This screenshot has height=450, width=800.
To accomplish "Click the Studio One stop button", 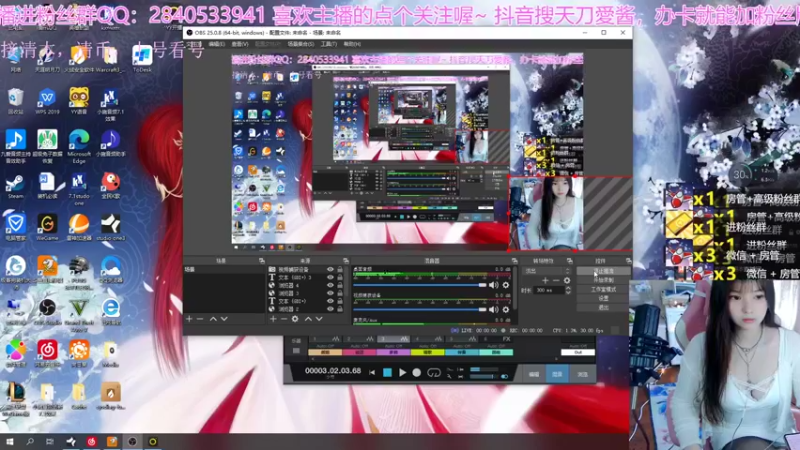I will pyautogui.click(x=387, y=373).
